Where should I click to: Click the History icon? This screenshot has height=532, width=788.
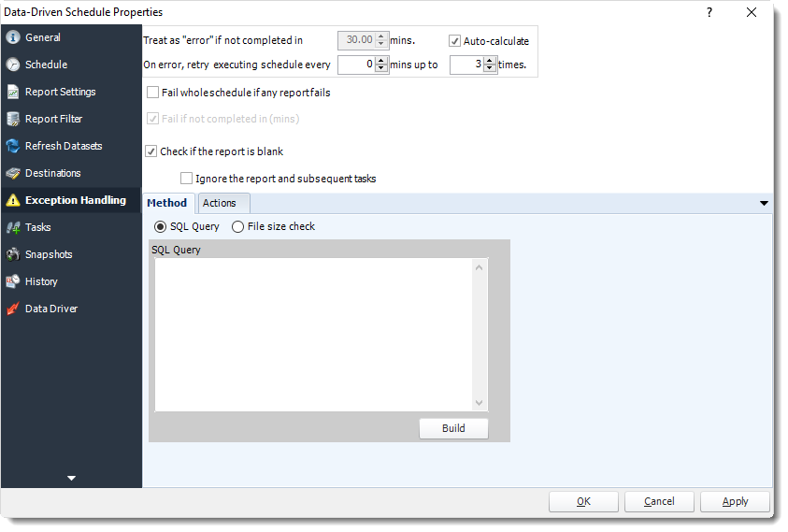coord(13,281)
